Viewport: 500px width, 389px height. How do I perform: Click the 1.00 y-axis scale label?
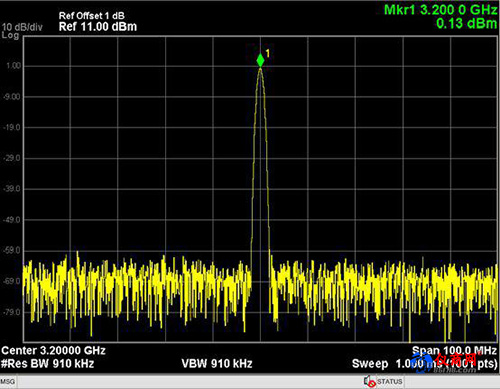(x=14, y=66)
